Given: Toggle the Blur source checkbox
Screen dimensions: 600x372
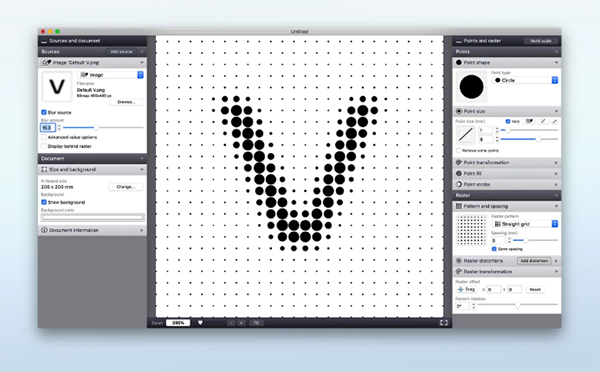Looking at the screenshot, I should 44,113.
